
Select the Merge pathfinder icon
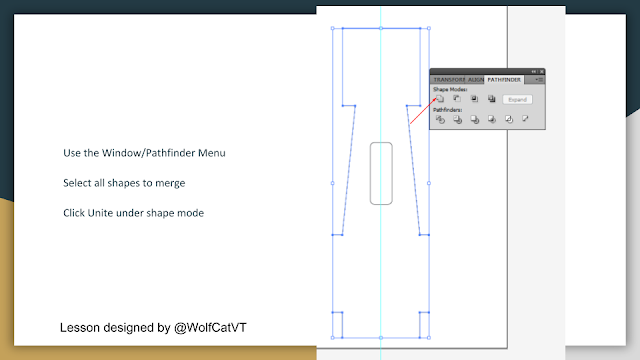click(x=474, y=119)
